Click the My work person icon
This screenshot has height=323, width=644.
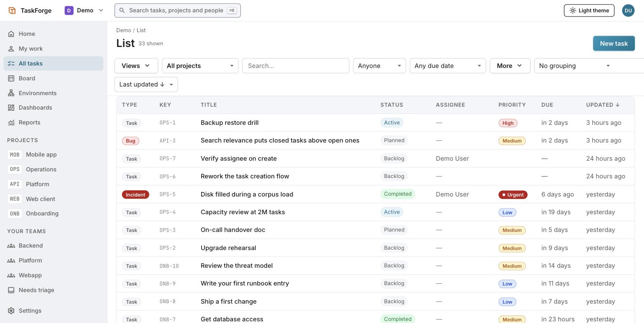[x=11, y=49]
